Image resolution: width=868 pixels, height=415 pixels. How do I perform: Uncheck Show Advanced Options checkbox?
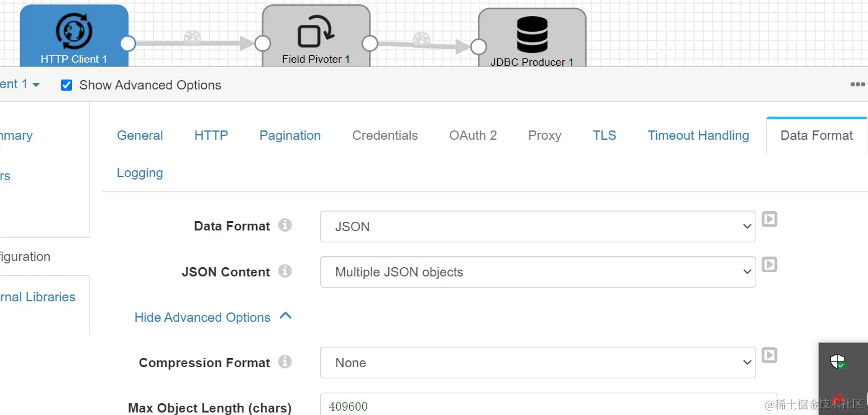[x=66, y=85]
